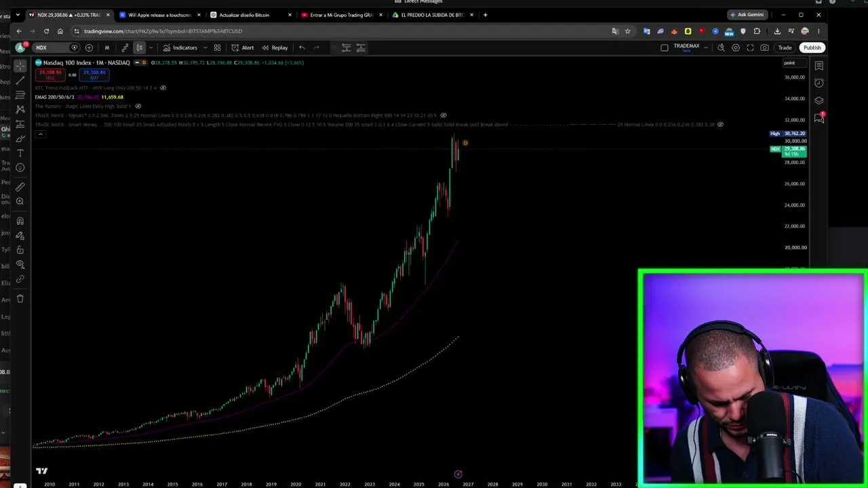Click the trash icon to remove drawings
Viewport: 868px width, 488px height.
tap(20, 298)
